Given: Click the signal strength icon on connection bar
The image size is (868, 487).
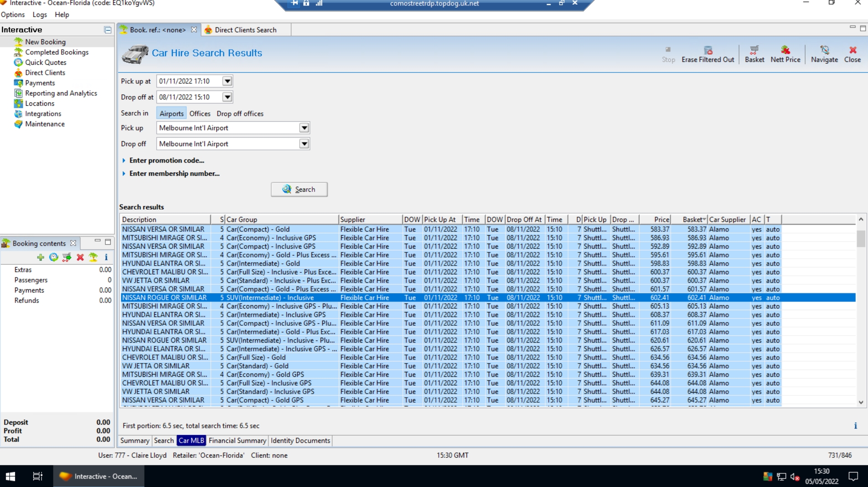Looking at the screenshot, I should click(x=319, y=3).
